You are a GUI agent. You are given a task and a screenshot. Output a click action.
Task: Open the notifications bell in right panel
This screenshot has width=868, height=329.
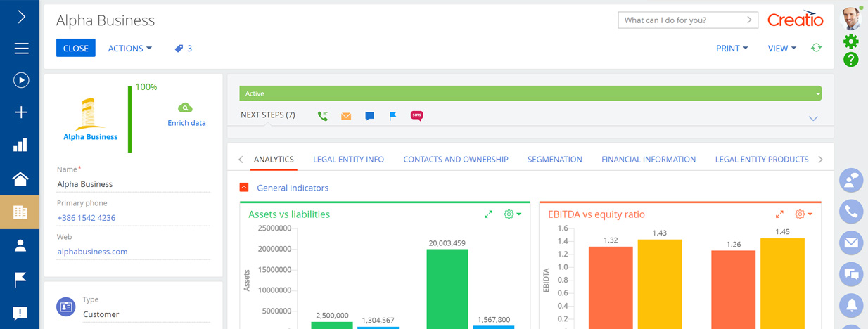(x=851, y=304)
